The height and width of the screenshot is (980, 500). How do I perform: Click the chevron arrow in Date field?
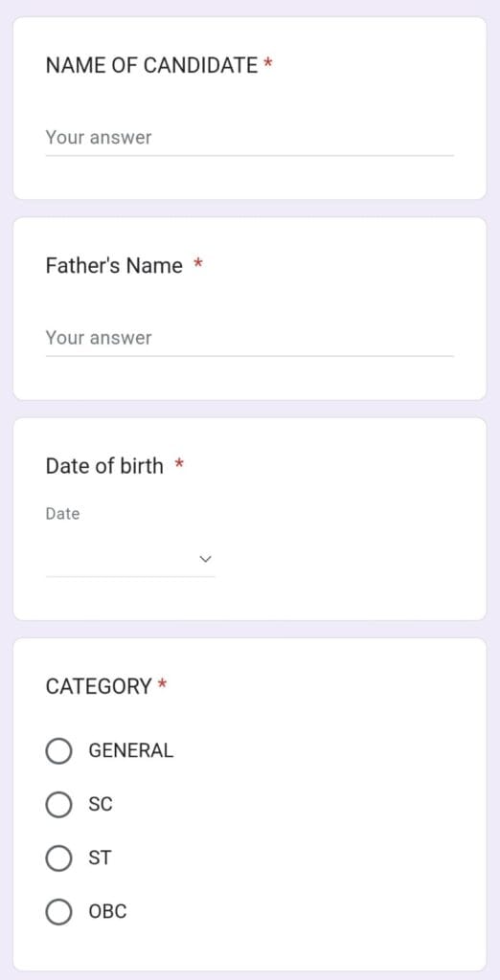click(205, 559)
